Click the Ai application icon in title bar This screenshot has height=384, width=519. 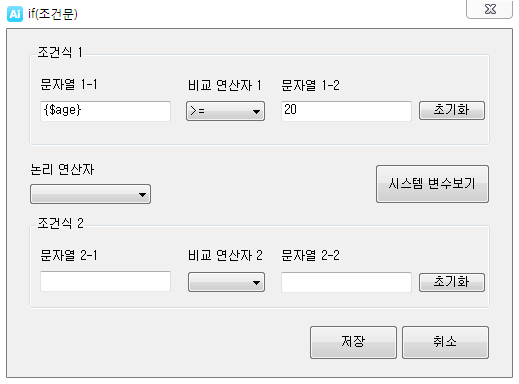point(15,14)
